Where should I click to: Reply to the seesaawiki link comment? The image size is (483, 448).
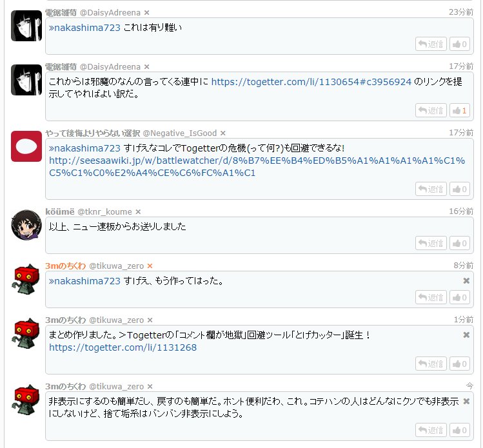point(431,189)
